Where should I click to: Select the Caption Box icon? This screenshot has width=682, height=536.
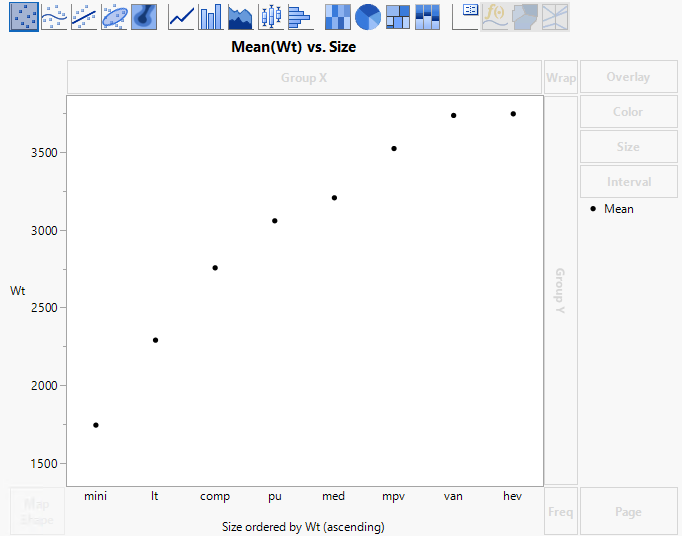pos(465,17)
